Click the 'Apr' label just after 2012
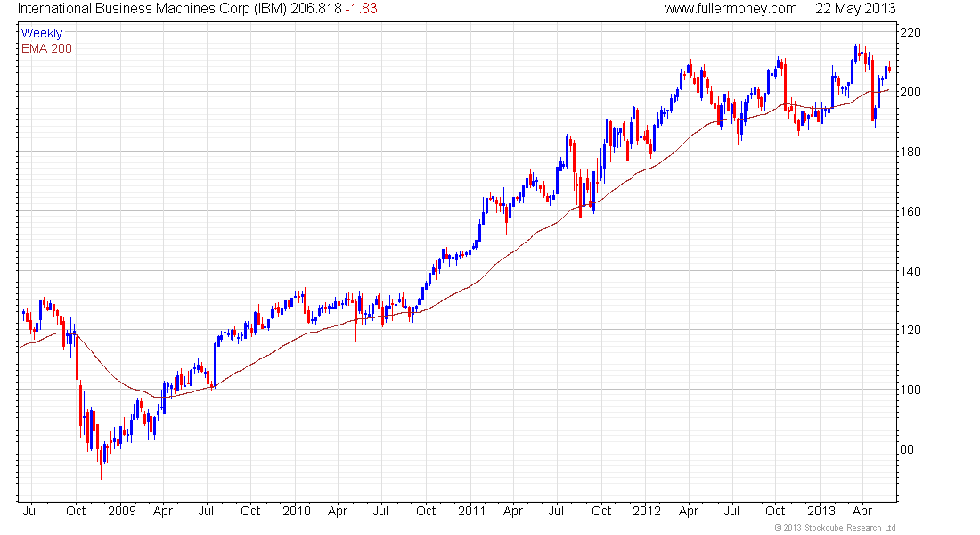Image resolution: width=980 pixels, height=535 pixels. point(688,511)
